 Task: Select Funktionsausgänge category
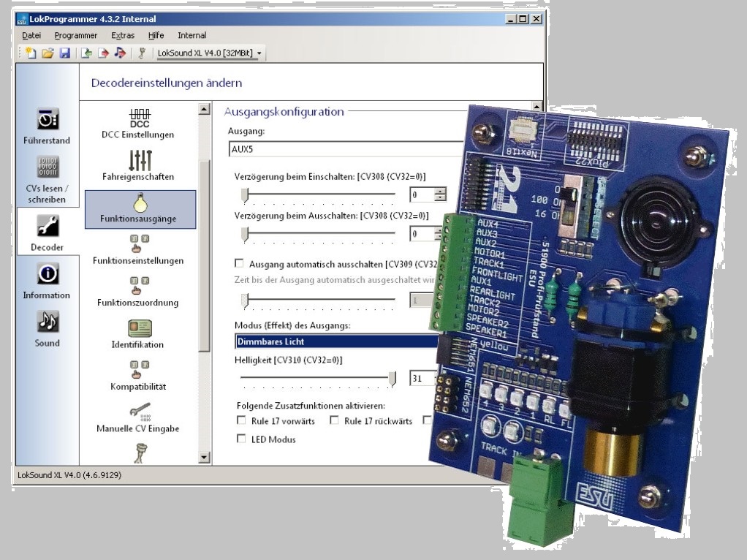click(140, 209)
